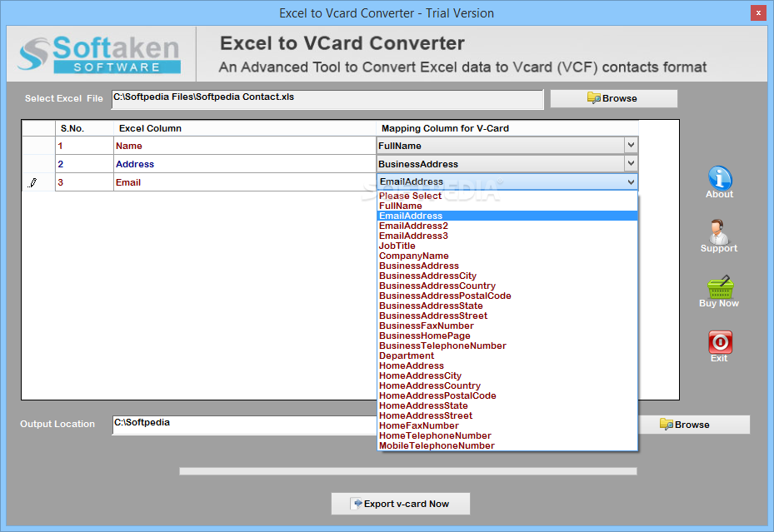Choose the highlighted EmailAddress option
774x532 pixels.
click(507, 216)
